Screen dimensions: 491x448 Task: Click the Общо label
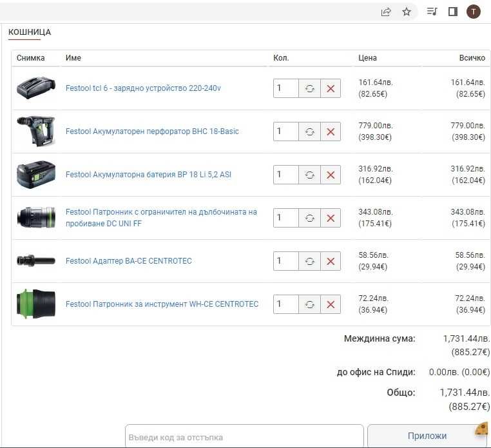point(401,393)
